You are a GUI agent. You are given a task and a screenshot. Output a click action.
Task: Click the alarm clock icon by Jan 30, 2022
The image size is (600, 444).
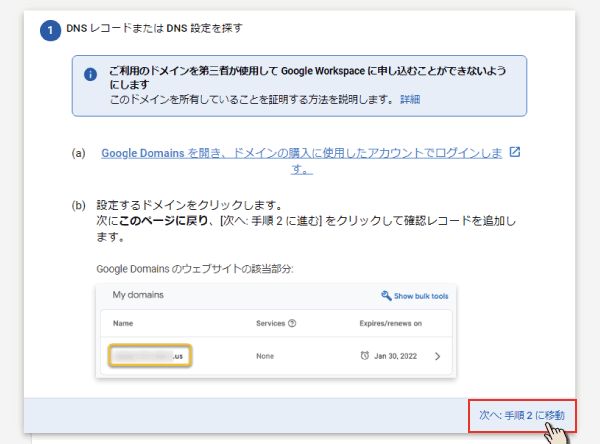(x=365, y=356)
